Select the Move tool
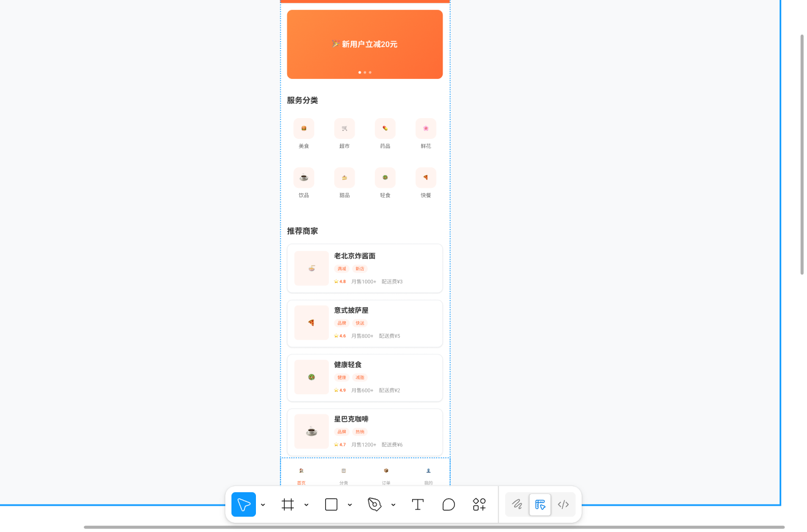 tap(243, 504)
